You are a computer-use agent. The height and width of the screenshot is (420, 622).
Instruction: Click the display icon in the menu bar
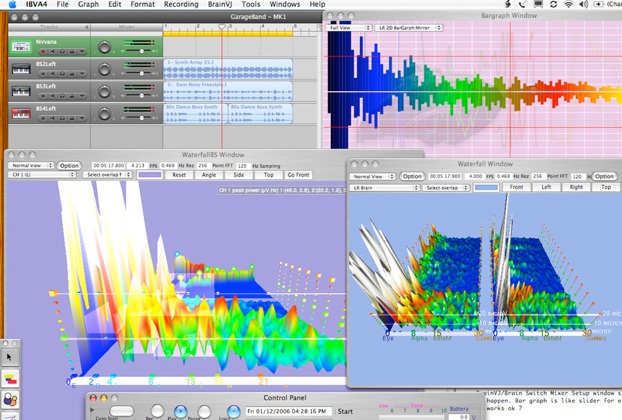(538, 4)
